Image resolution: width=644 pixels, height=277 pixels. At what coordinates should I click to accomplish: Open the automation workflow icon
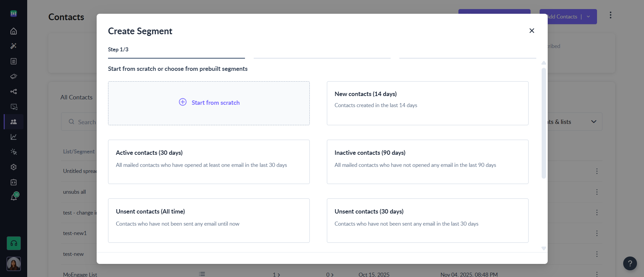point(13,92)
